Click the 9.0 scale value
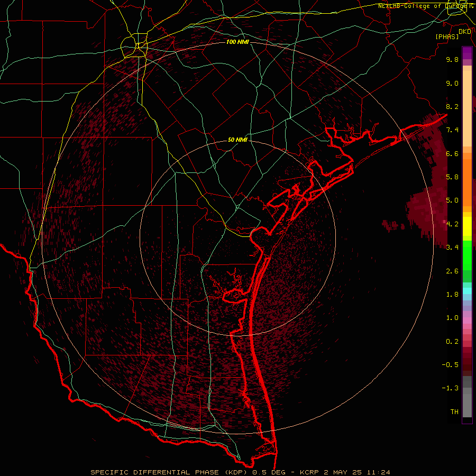Image resolution: width=476 pixels, height=476 pixels. [x=452, y=83]
